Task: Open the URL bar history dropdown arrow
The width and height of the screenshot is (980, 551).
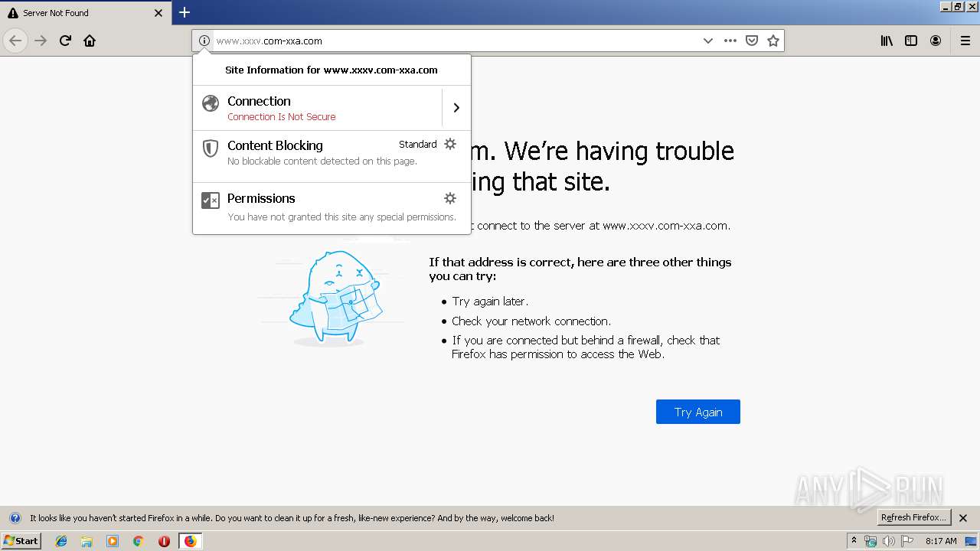Action: [x=708, y=41]
